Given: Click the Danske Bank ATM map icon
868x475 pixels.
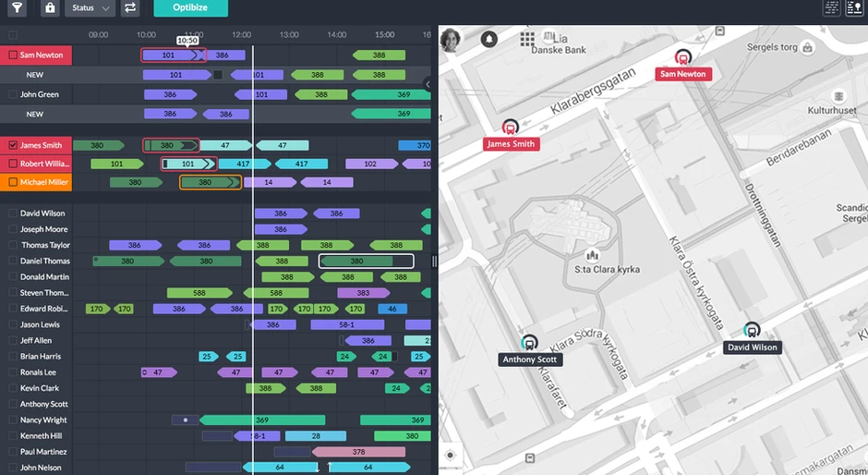Looking at the screenshot, I should click(x=549, y=36).
